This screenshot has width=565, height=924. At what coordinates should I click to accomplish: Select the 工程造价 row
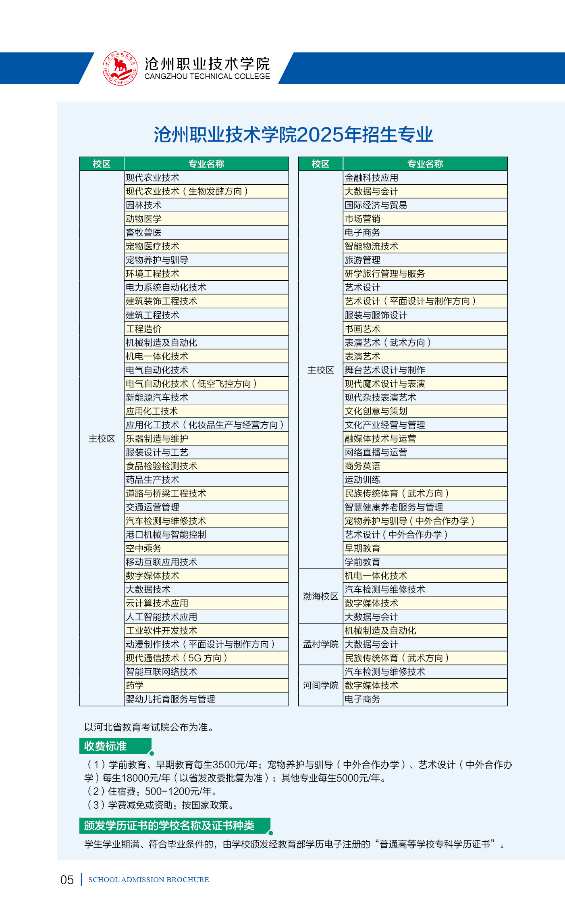[x=206, y=329]
